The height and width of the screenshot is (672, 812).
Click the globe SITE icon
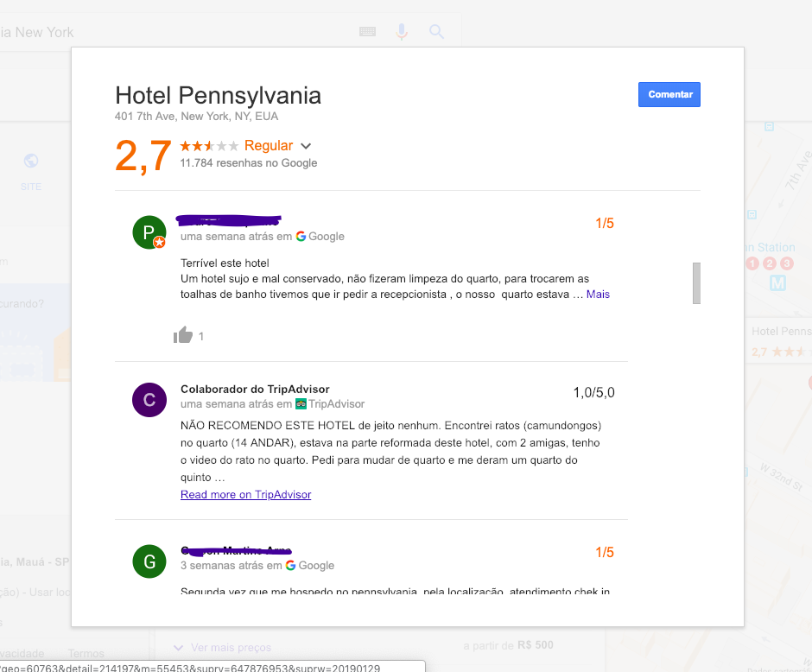[x=31, y=161]
